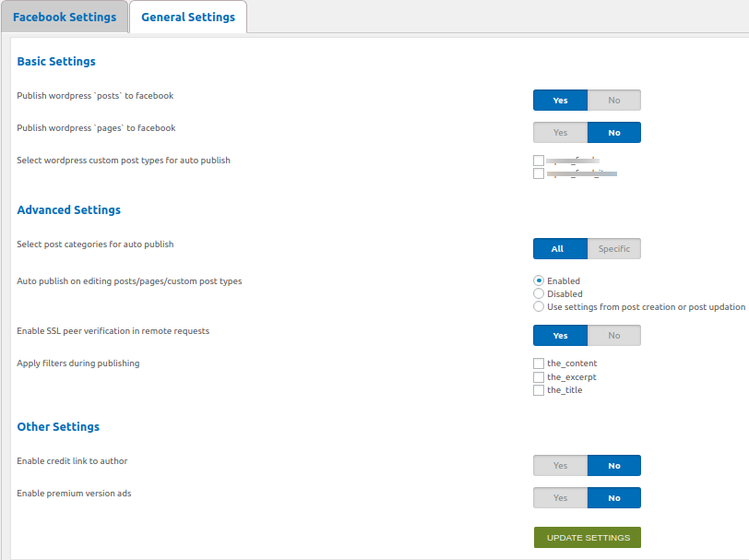Click Yes for premium version ads
The image size is (749, 560).
tap(560, 498)
